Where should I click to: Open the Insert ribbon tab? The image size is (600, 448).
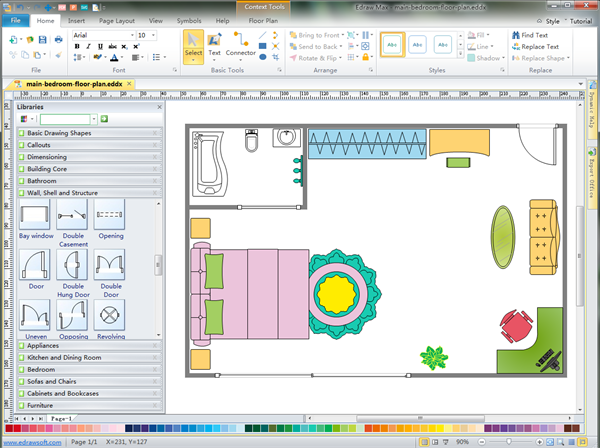coord(77,20)
